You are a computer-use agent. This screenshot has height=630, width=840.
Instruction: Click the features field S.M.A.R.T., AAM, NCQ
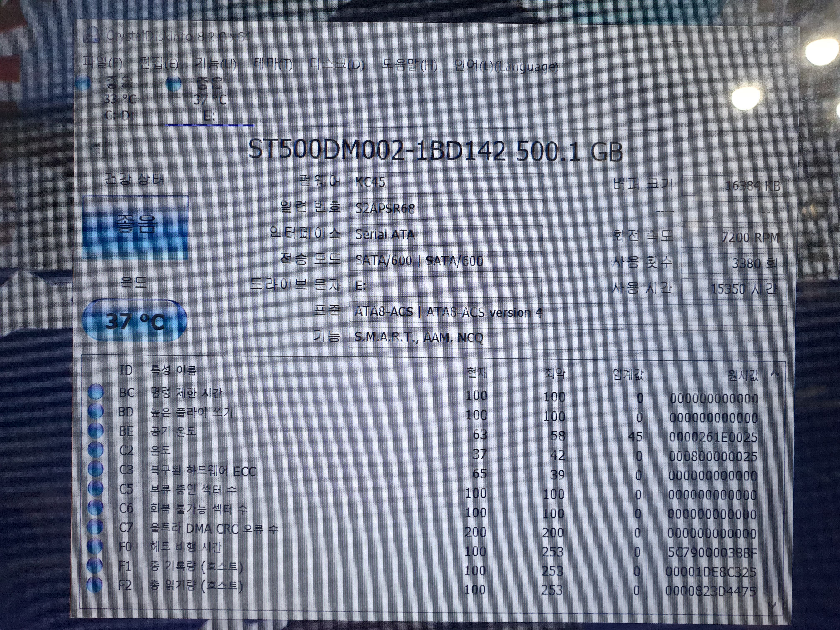568,339
